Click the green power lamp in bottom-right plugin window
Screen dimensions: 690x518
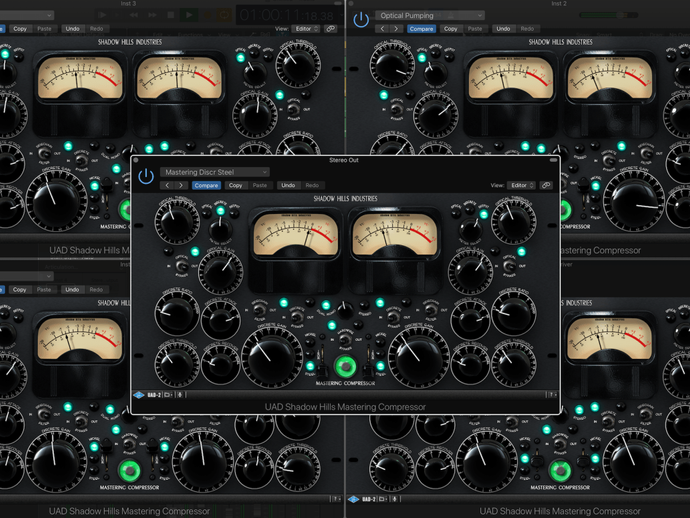(560, 470)
